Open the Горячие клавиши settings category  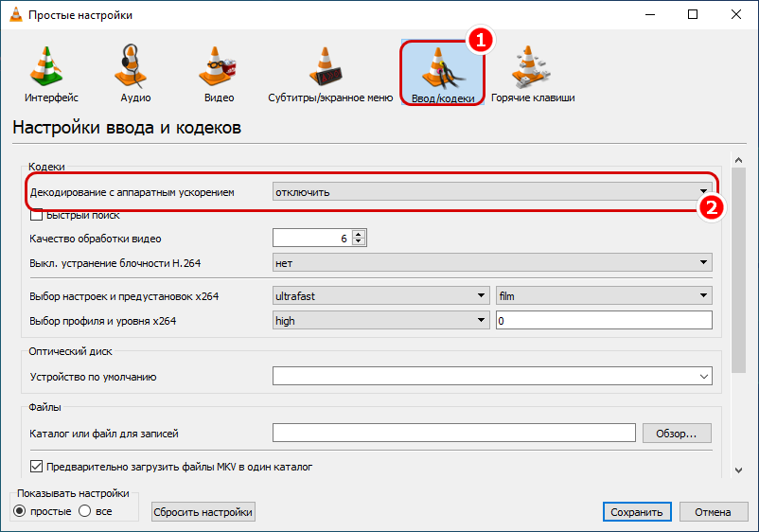pyautogui.click(x=533, y=74)
